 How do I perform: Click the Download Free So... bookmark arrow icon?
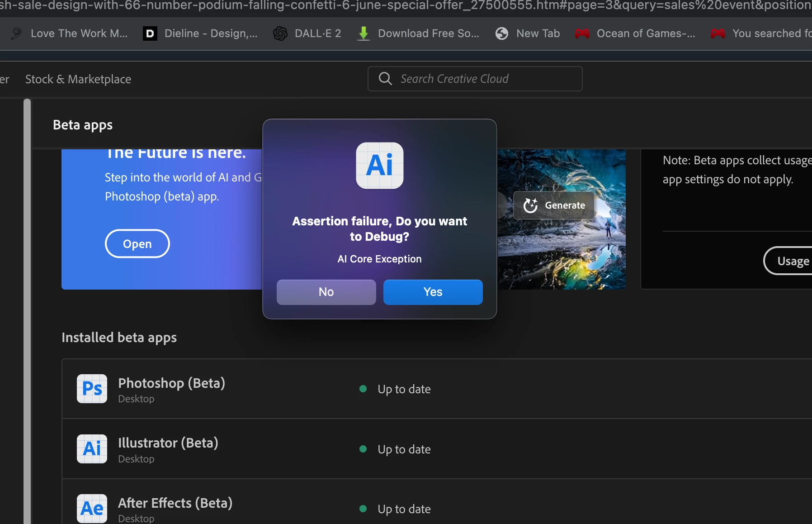click(x=364, y=33)
